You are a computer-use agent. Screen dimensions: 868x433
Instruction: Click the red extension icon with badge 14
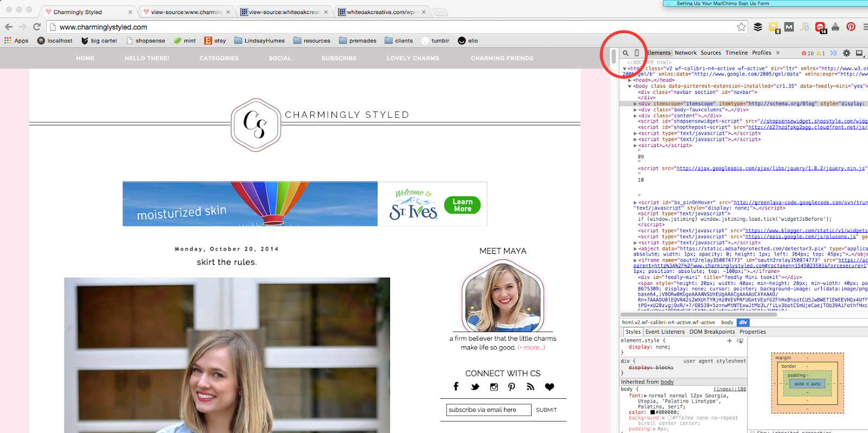[820, 27]
